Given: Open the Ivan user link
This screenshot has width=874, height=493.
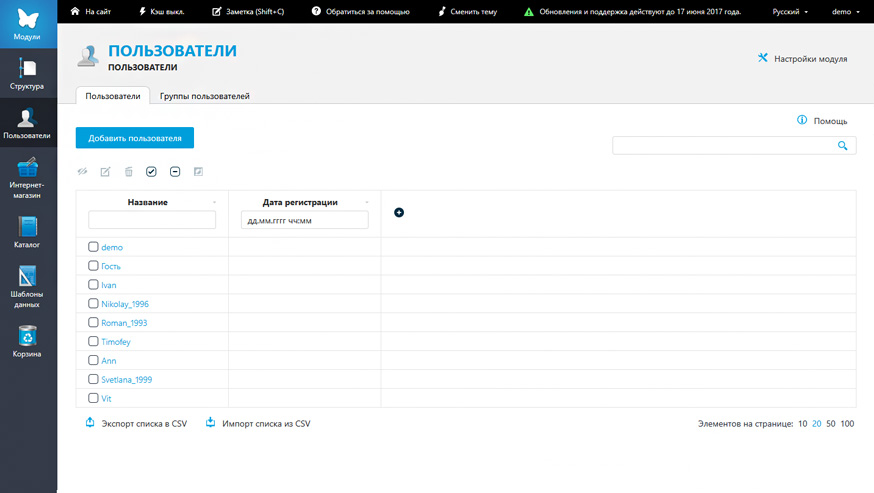Looking at the screenshot, I should (x=109, y=285).
